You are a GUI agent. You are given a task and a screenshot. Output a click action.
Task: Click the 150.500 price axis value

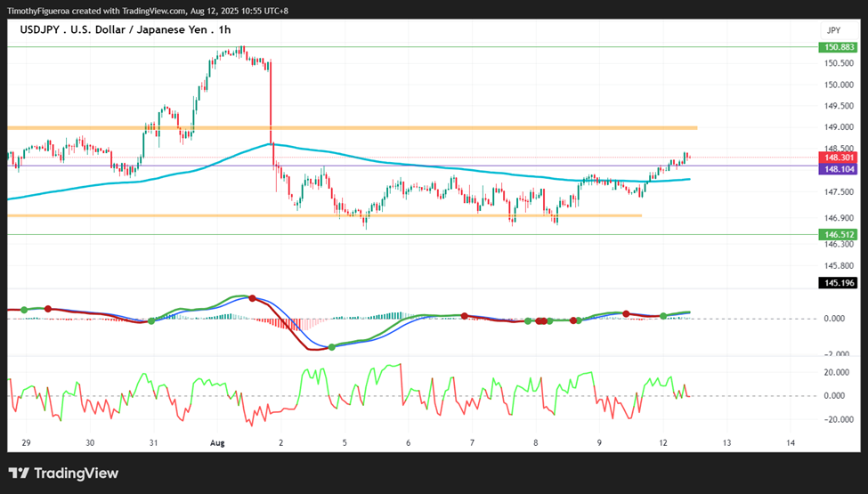840,63
